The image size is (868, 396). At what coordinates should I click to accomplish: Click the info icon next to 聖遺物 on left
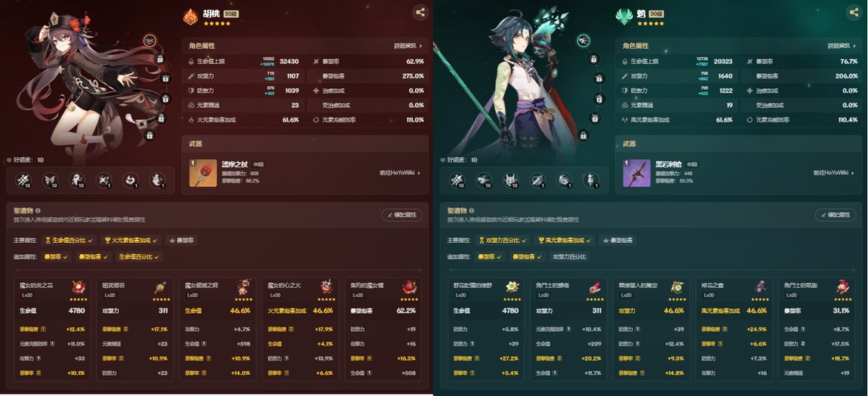pos(38,210)
